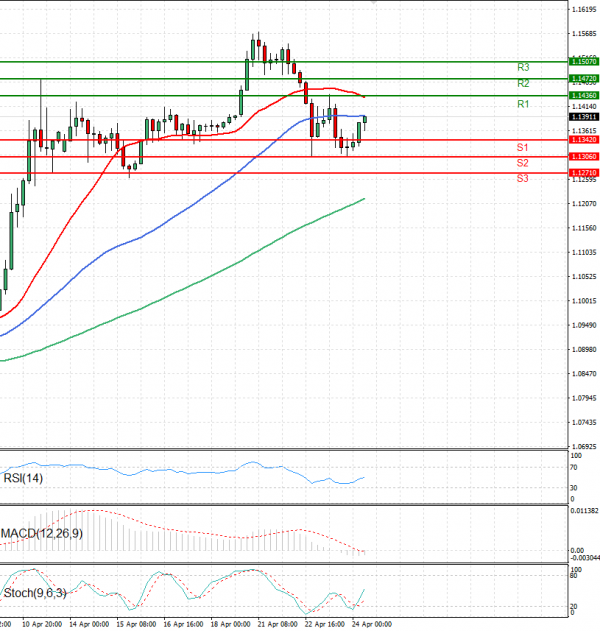Click the 21 Apr 08:00 time label
Viewport: 600px width, 631px height.
(277, 624)
